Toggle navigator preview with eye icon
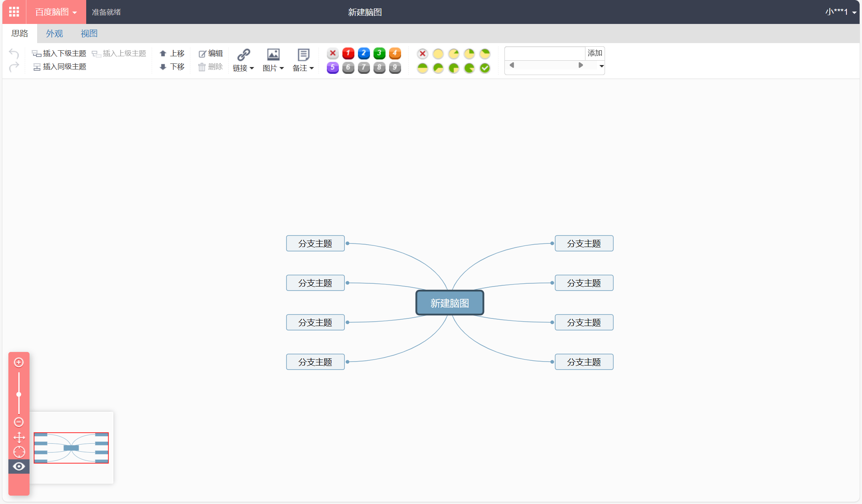Viewport: 862px width, 504px height. coord(19,466)
